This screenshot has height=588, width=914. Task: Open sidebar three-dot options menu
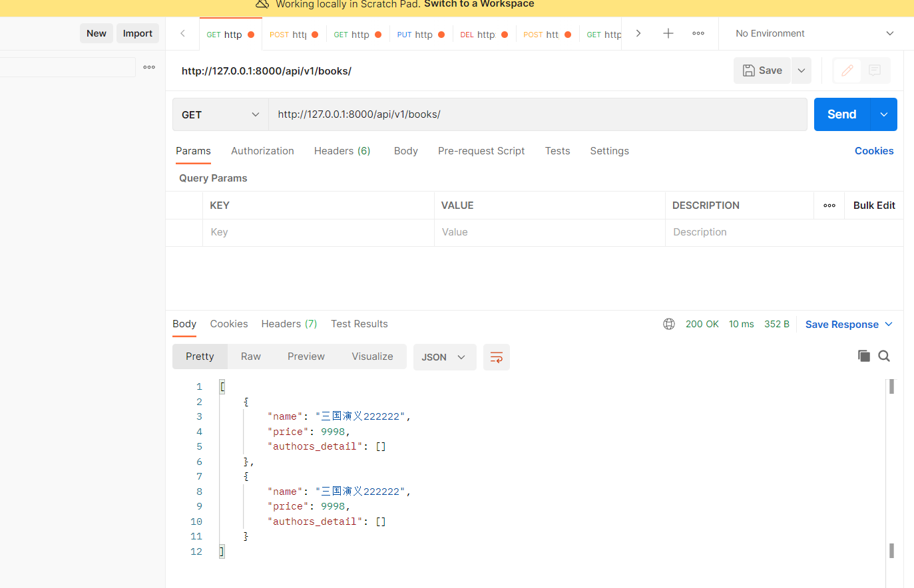(x=149, y=67)
